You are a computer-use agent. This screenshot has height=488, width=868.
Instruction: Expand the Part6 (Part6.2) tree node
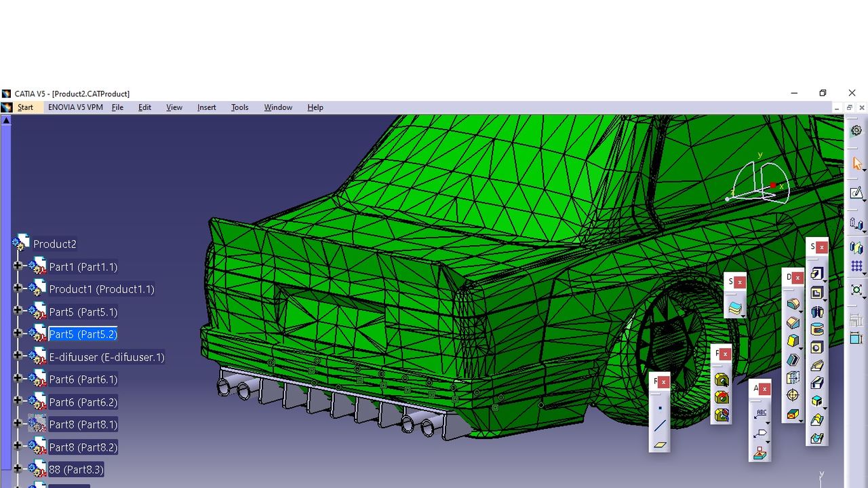tap(18, 402)
